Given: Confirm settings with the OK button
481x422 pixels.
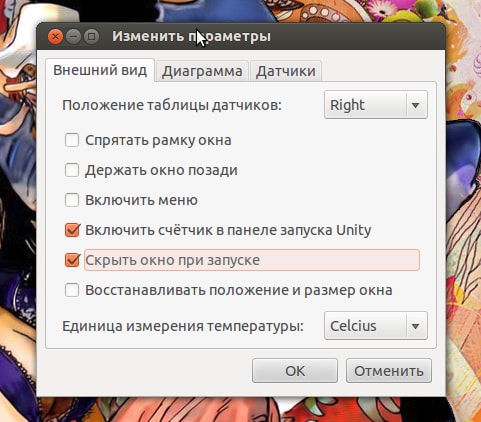Looking at the screenshot, I should click(295, 371).
